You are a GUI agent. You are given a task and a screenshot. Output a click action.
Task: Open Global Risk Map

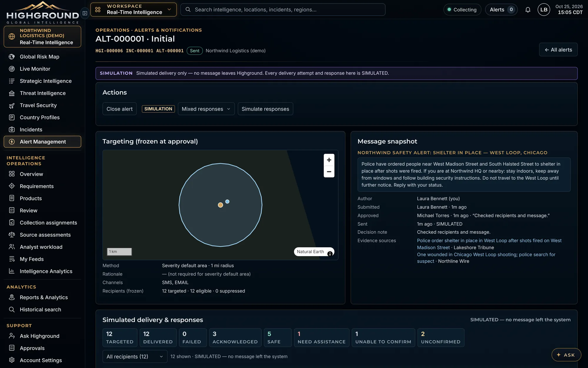coord(42,57)
